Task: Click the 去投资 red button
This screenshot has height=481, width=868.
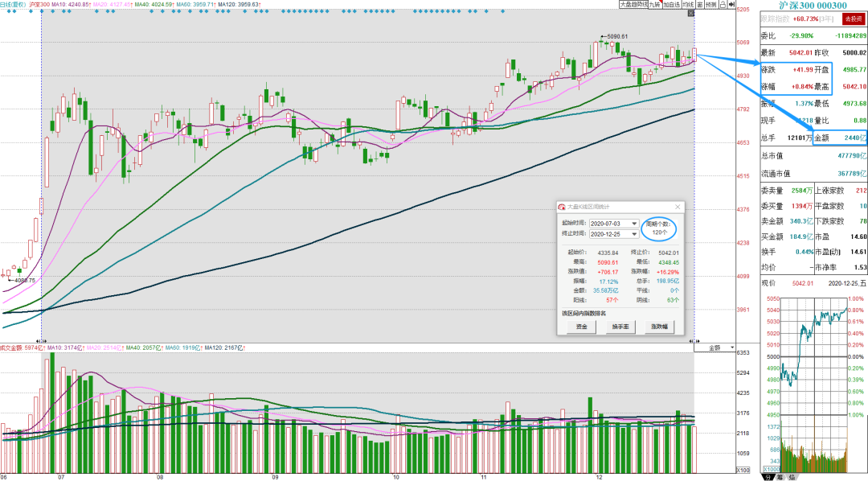Action: [853, 18]
